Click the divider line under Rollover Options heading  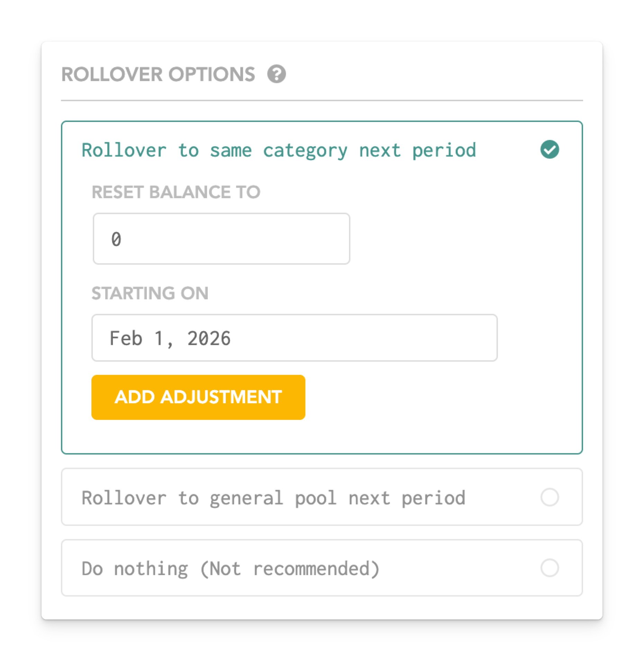tap(322, 101)
